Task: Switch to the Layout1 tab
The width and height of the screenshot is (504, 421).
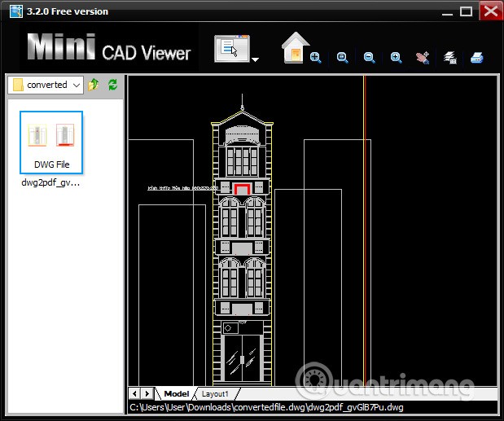Action: pyautogui.click(x=216, y=393)
